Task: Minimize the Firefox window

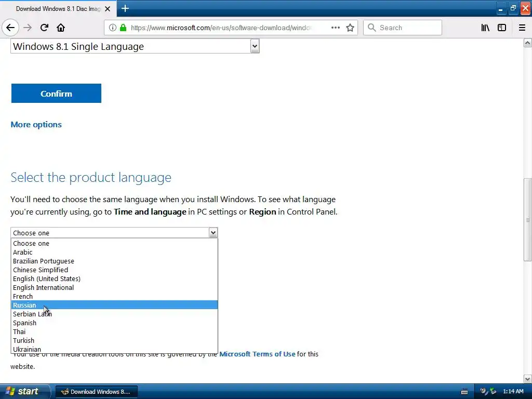Action: pos(500,8)
